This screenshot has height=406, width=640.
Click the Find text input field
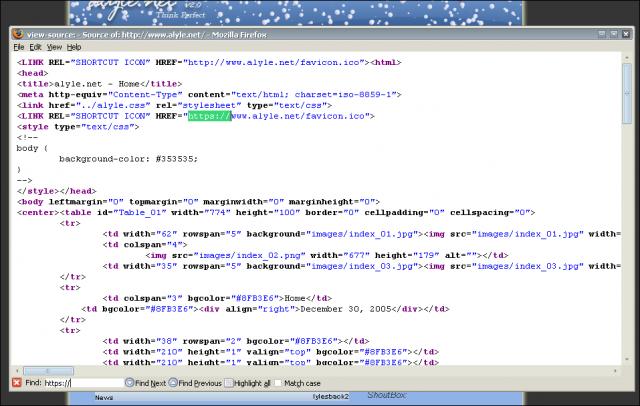(x=83, y=383)
